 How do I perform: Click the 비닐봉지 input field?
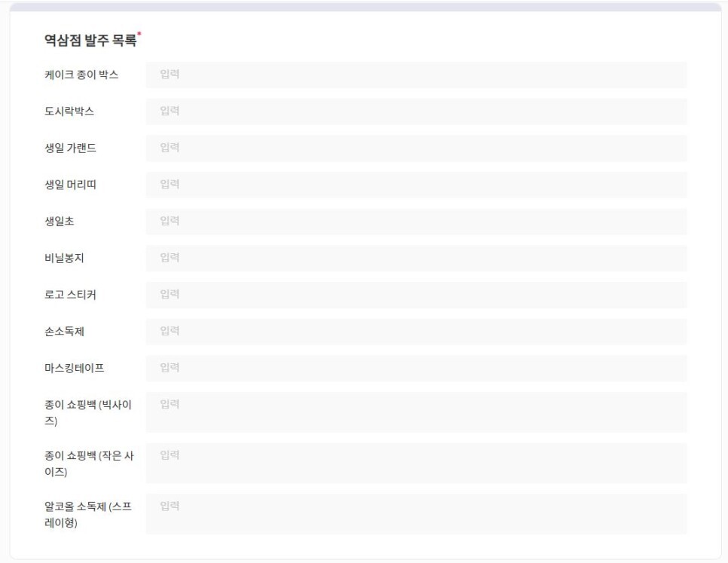pos(417,258)
